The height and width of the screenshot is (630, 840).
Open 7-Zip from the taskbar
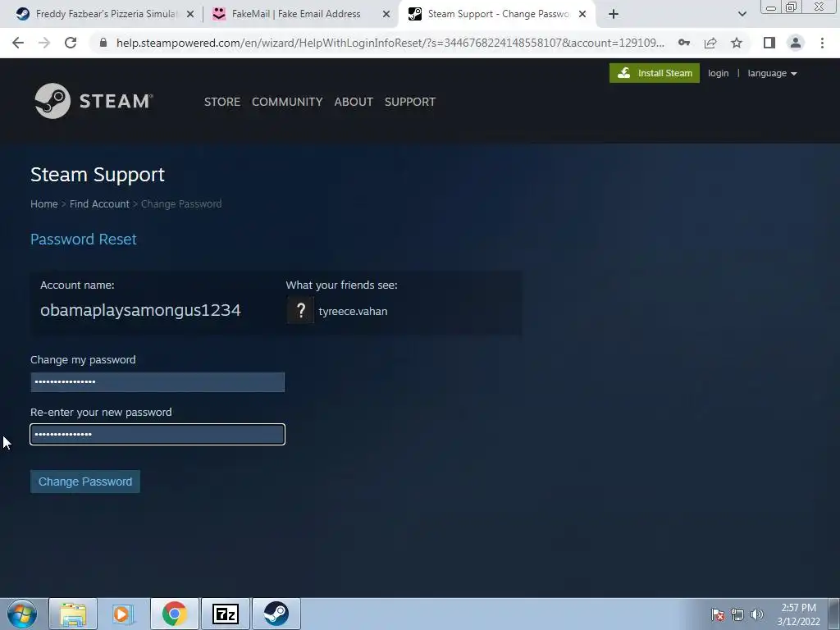(225, 614)
